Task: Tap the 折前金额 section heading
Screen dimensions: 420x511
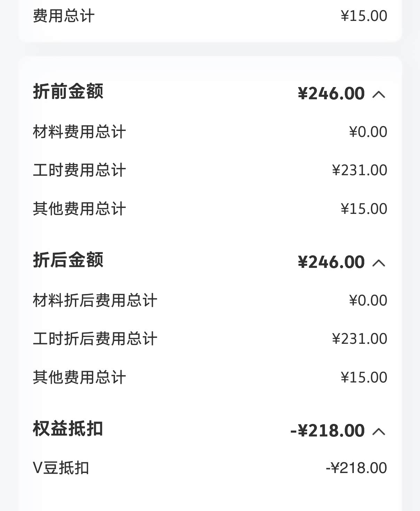Action: tap(68, 92)
